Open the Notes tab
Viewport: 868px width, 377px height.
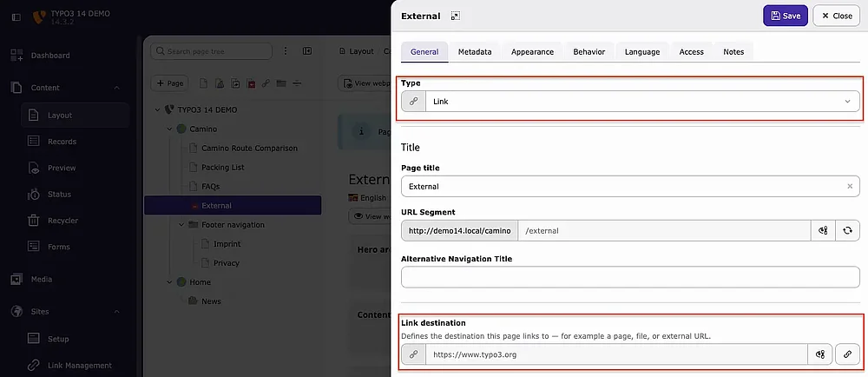coord(733,51)
